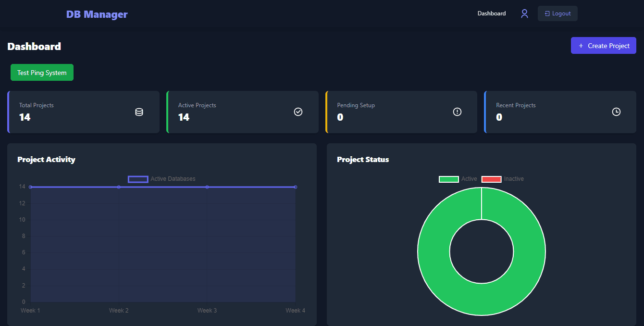Click the 8 label on the y-axis
Viewport: 644px width, 326px height.
pyautogui.click(x=24, y=236)
